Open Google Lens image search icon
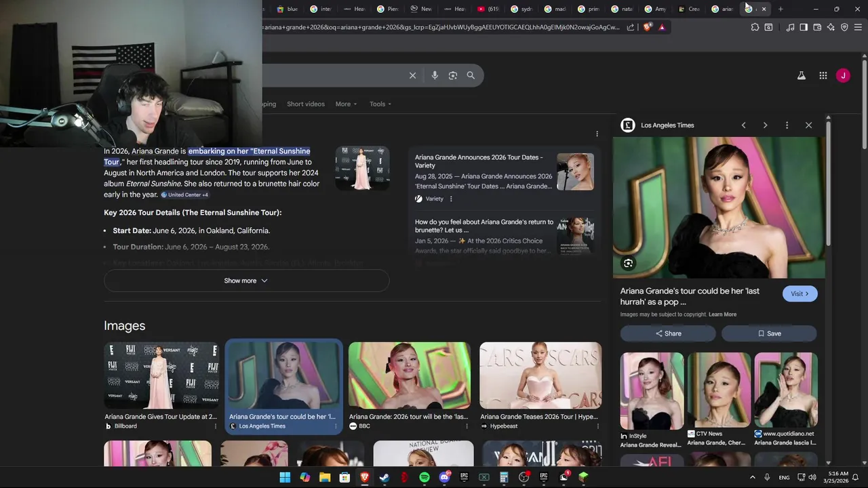 pos(453,75)
